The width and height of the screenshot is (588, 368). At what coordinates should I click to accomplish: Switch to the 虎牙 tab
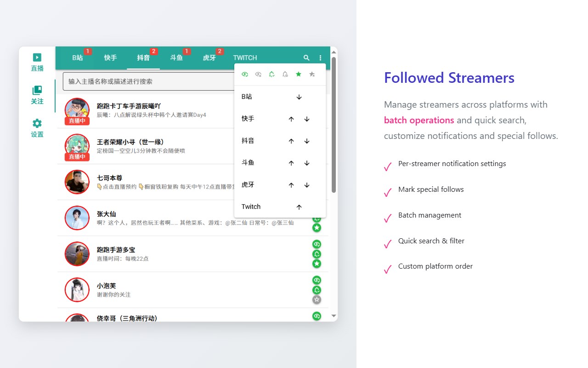(x=209, y=58)
